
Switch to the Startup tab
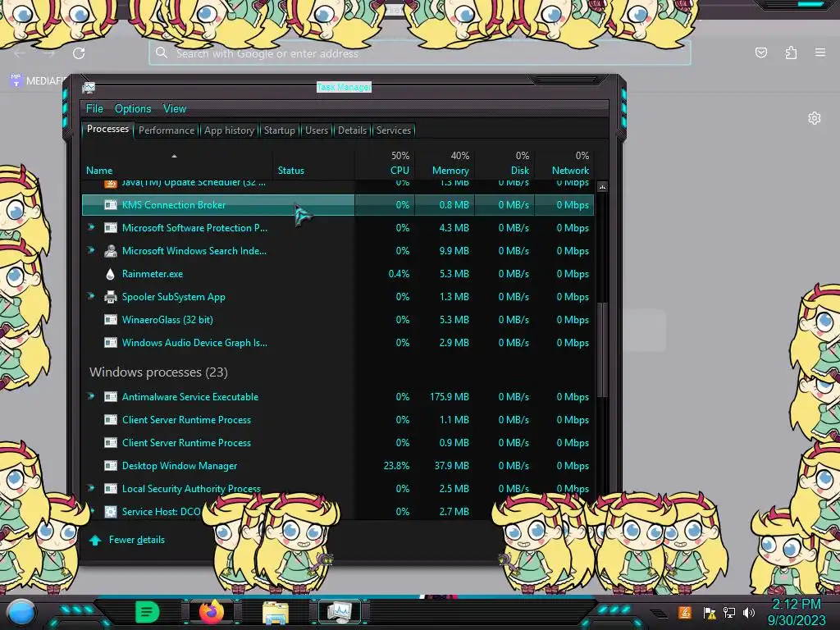click(x=279, y=130)
